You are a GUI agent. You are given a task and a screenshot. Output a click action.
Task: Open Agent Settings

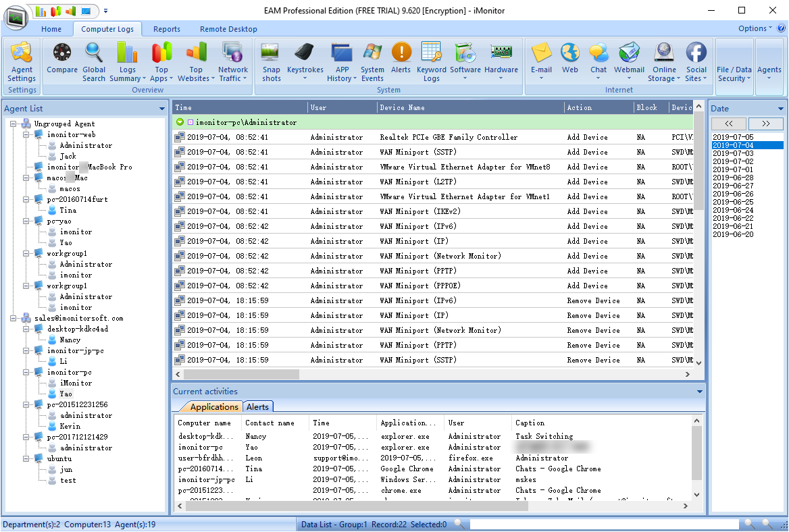coord(22,62)
